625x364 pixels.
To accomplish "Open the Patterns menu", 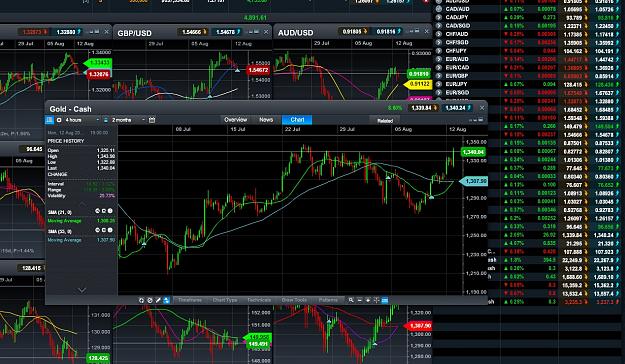I will [328, 300].
